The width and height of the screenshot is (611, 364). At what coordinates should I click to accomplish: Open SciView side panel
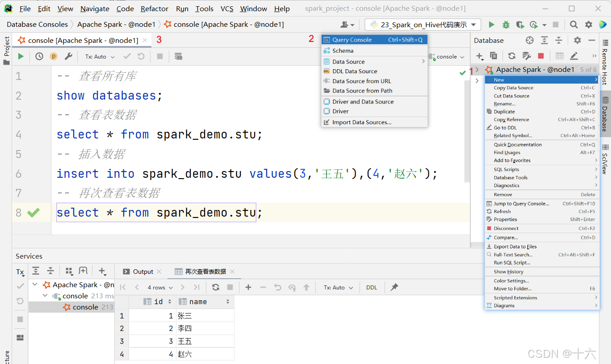click(605, 159)
